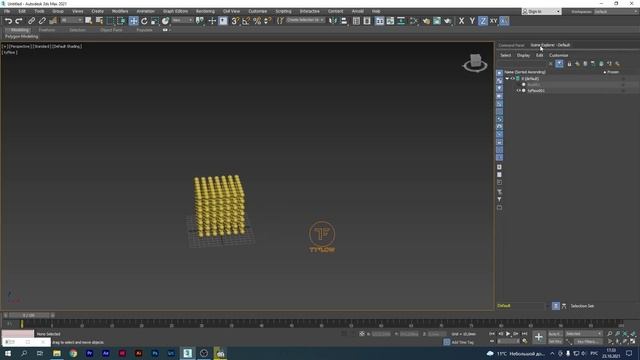640x360 pixels.
Task: Switch to the Freeform ribbon tab
Action: click(x=47, y=30)
